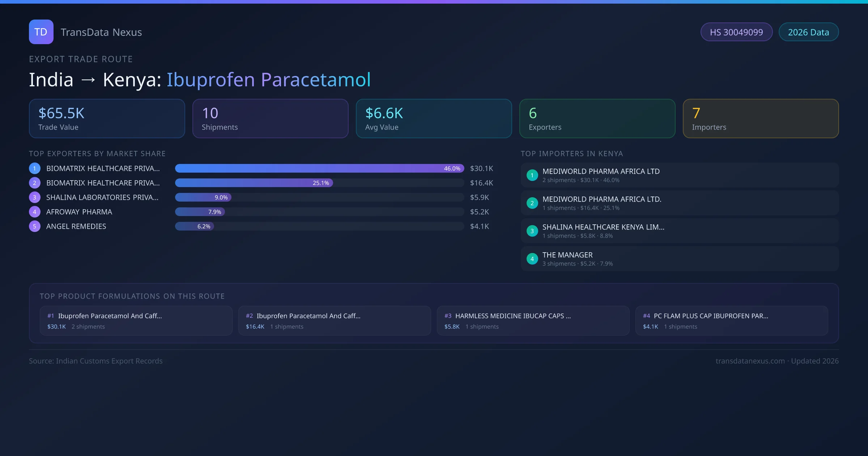This screenshot has width=868, height=456.
Task: Click green rank 4 badge for The Manager
Action: 532,259
